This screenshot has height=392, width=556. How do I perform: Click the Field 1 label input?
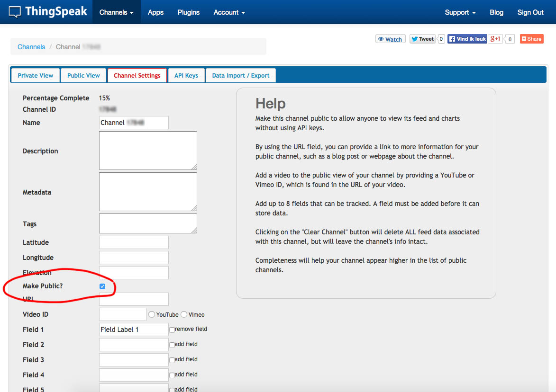tap(134, 330)
